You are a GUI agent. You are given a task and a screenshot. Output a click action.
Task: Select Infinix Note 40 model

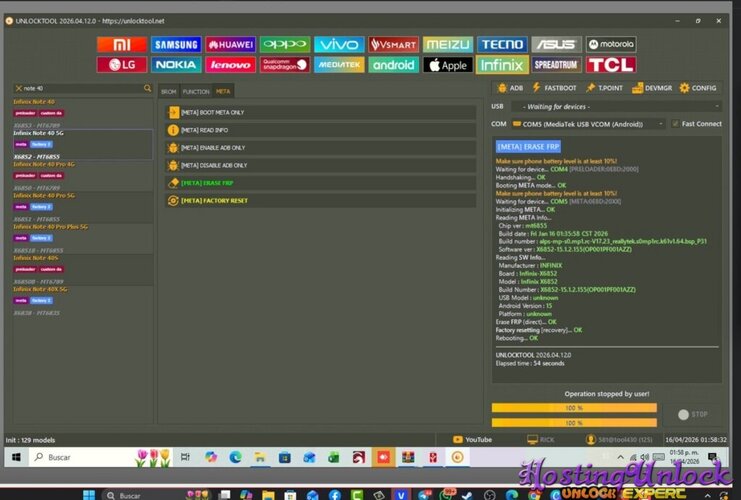(x=83, y=113)
